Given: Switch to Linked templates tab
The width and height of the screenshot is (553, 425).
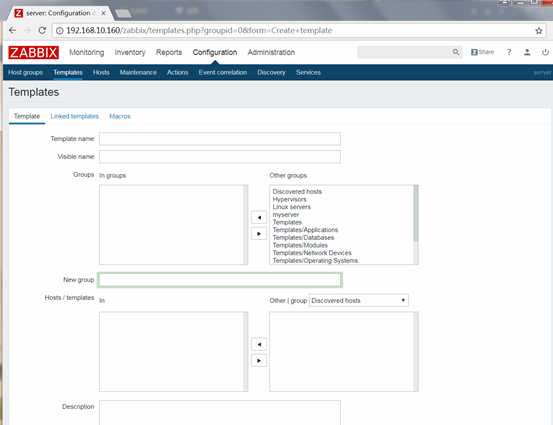Looking at the screenshot, I should point(74,116).
